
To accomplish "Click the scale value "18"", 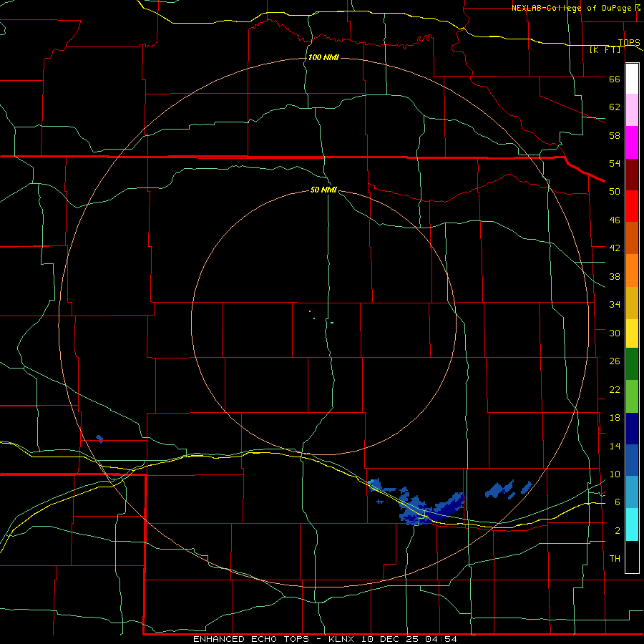I will click(615, 418).
